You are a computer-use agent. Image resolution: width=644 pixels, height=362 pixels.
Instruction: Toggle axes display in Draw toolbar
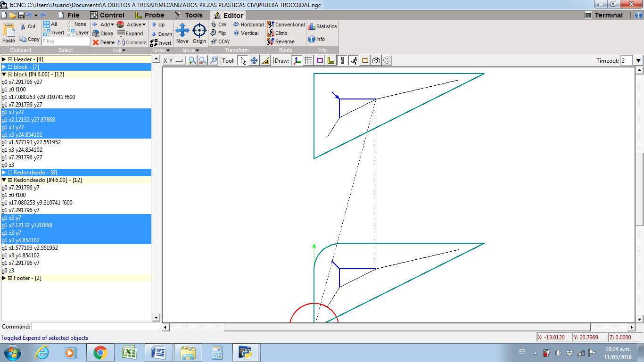(x=297, y=60)
